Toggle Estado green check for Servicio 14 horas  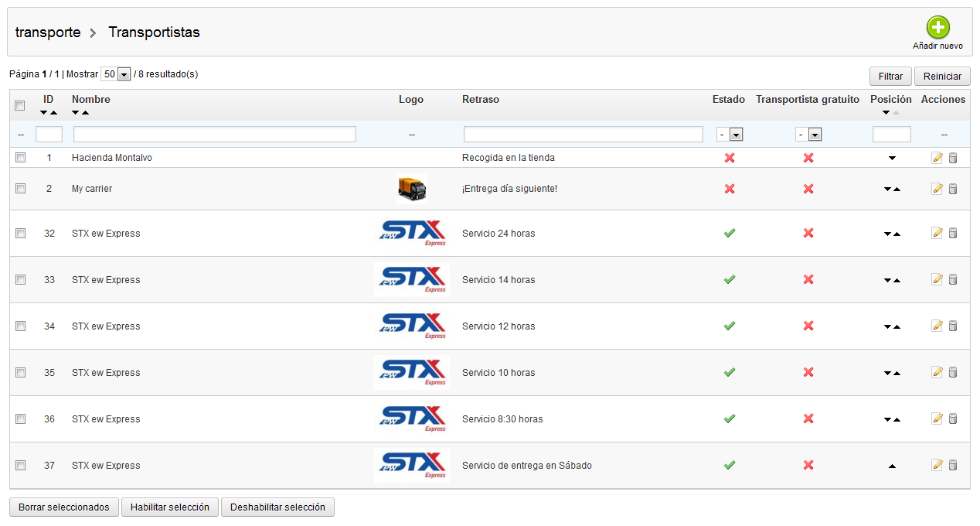coord(730,279)
